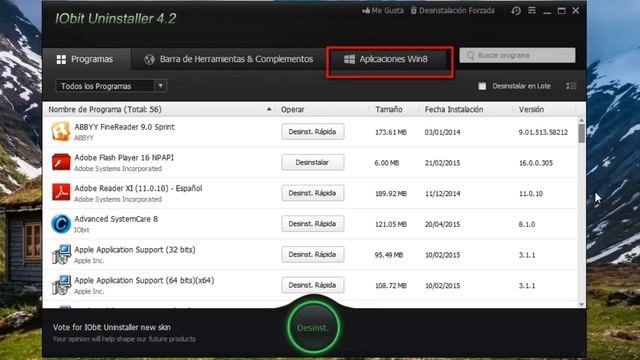Click version value 11.0.10
Image resolution: width=640 pixels, height=360 pixels.
[531, 193]
